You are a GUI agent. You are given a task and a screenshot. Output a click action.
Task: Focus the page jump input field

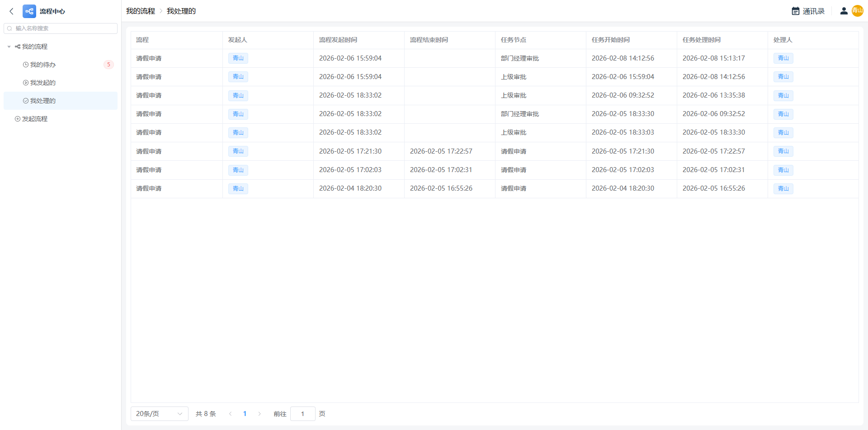[x=302, y=414]
